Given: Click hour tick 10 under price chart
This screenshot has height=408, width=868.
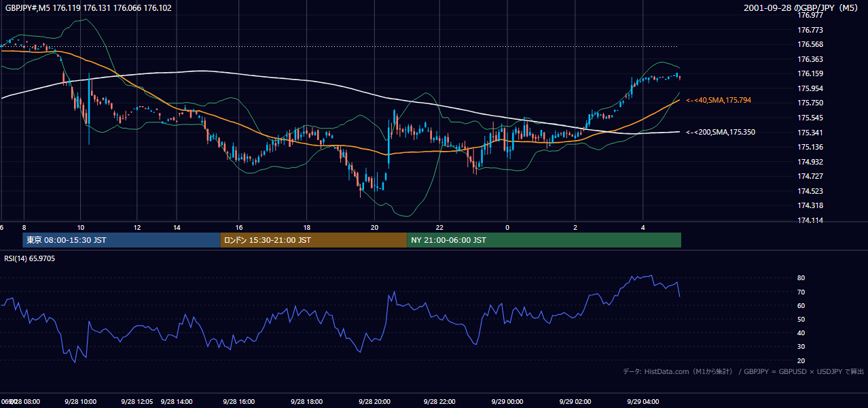Looking at the screenshot, I should [x=81, y=227].
